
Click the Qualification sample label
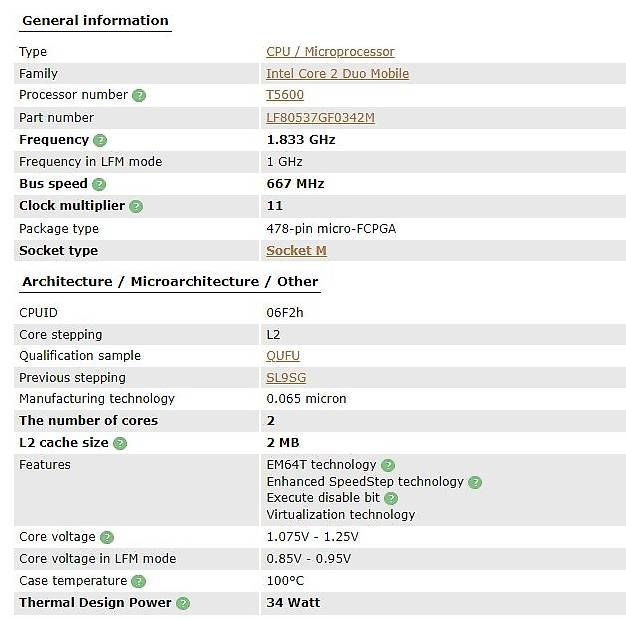click(x=80, y=356)
